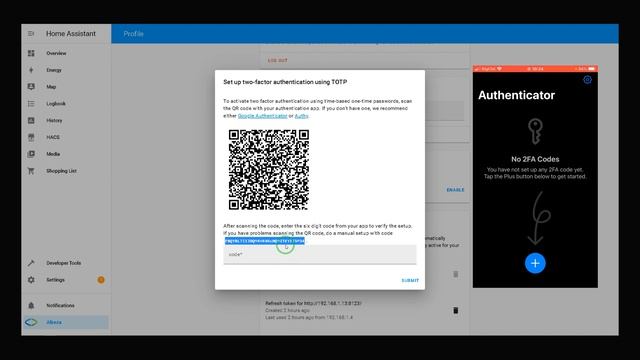This screenshot has width=640, height=360.
Task: Open the Google Authenticator link
Action: [x=262, y=116]
